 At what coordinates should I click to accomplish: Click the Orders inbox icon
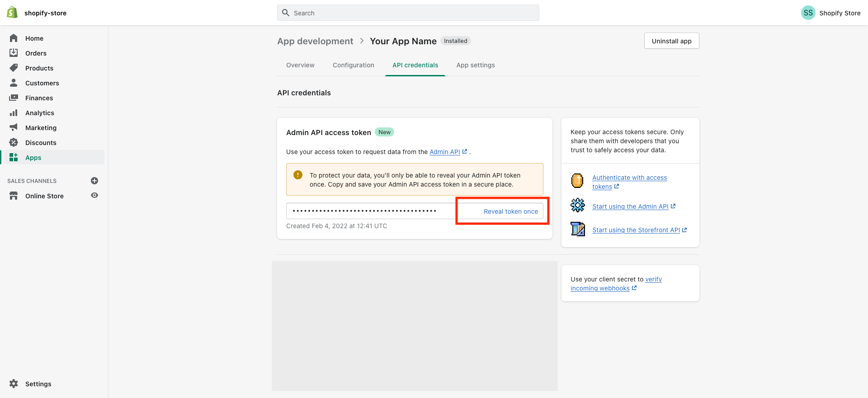coord(14,53)
